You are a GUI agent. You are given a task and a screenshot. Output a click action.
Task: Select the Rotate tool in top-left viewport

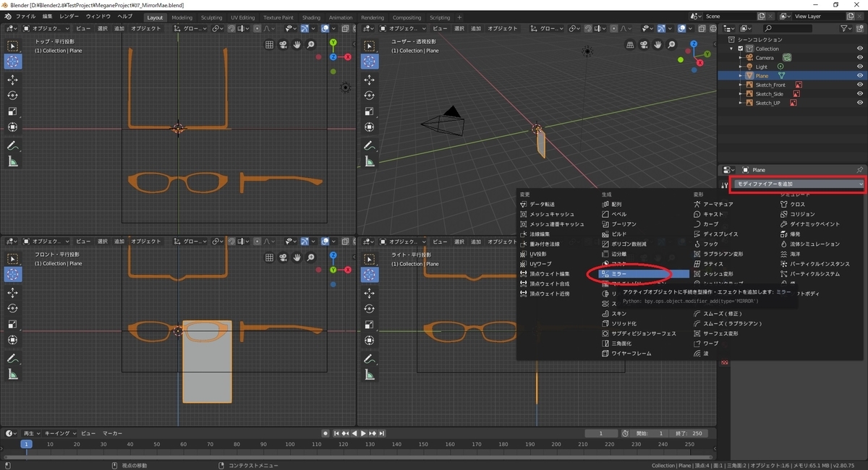(13, 95)
